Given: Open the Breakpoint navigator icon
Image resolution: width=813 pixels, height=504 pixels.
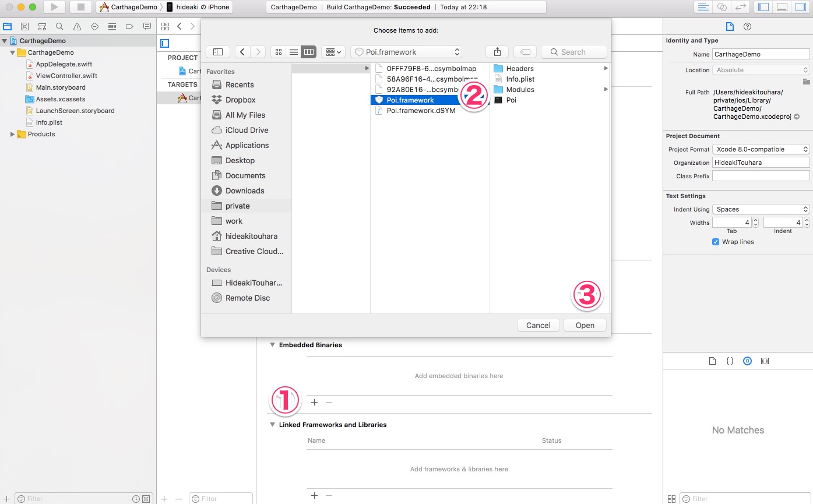Looking at the screenshot, I should tap(129, 26).
